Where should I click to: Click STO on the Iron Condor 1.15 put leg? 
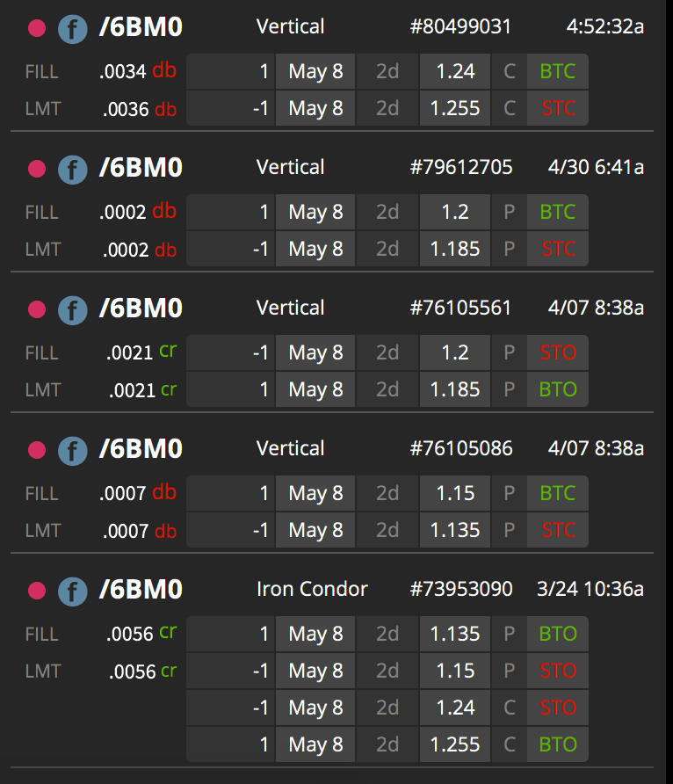(558, 671)
